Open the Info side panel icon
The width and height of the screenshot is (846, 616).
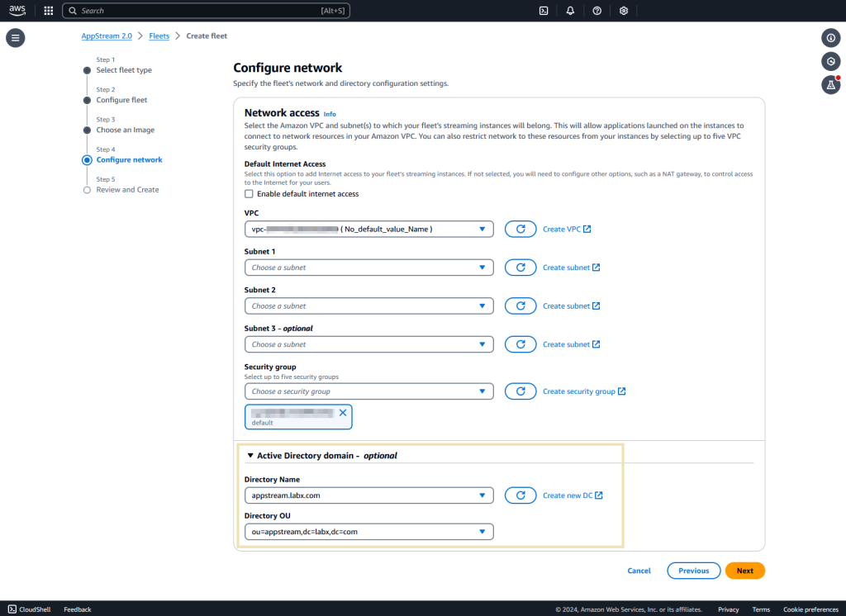click(x=830, y=38)
